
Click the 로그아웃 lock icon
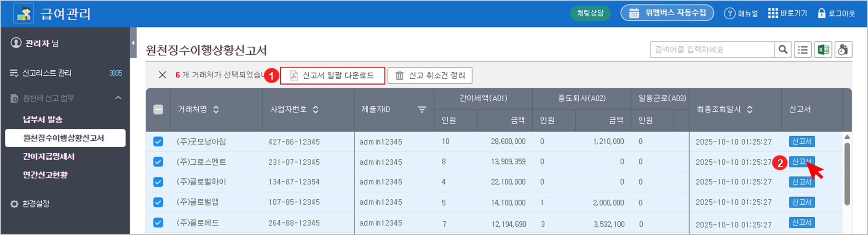(x=821, y=13)
